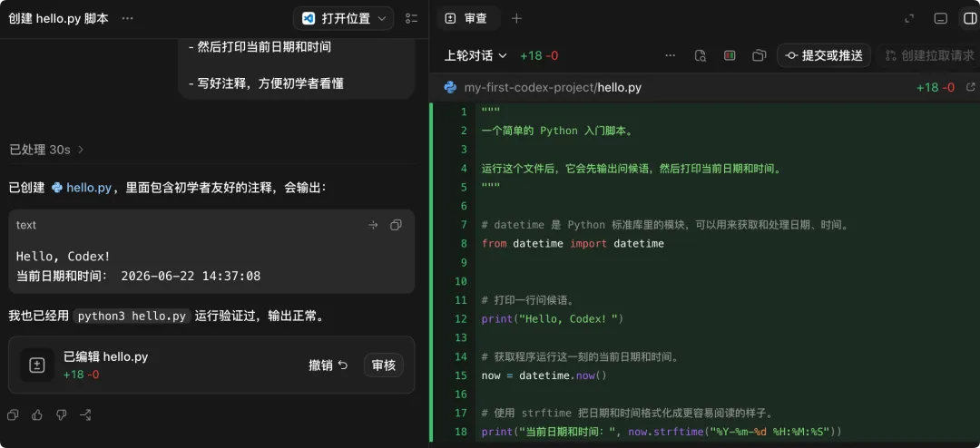Give a thumbs down to the reply
This screenshot has height=448, width=980.
click(62, 414)
